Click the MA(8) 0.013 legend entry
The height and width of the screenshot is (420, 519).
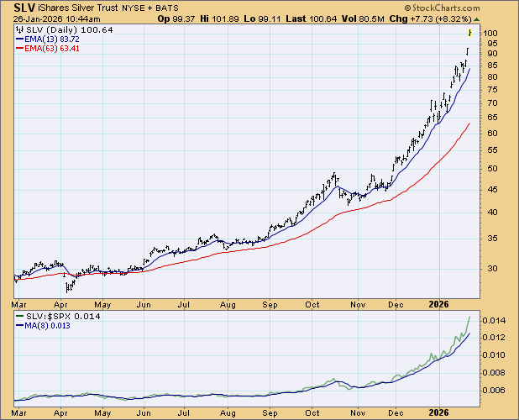point(47,326)
